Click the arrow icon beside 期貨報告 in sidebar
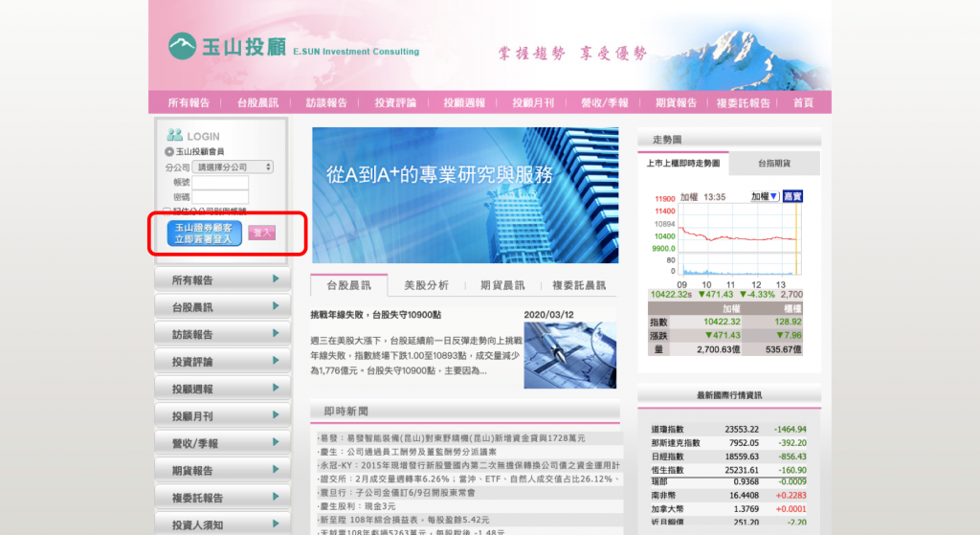The width and height of the screenshot is (980, 535). tap(276, 469)
